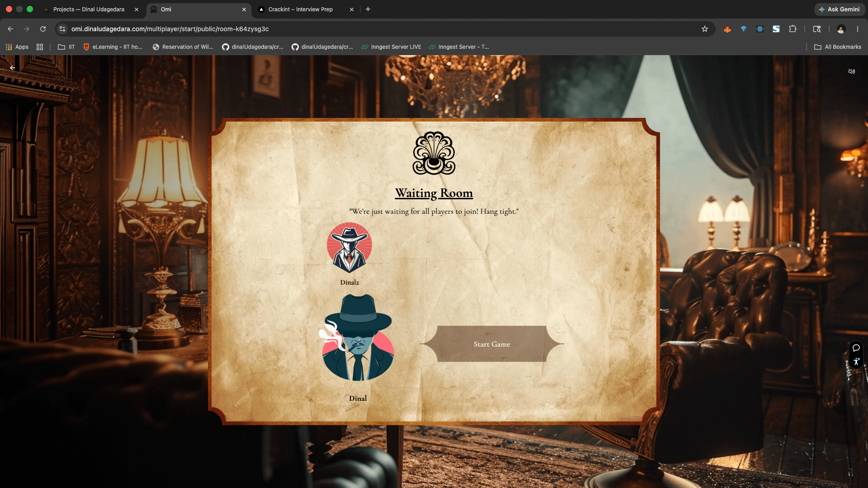Open the Inngest Server - T... bookmark

coord(459,47)
